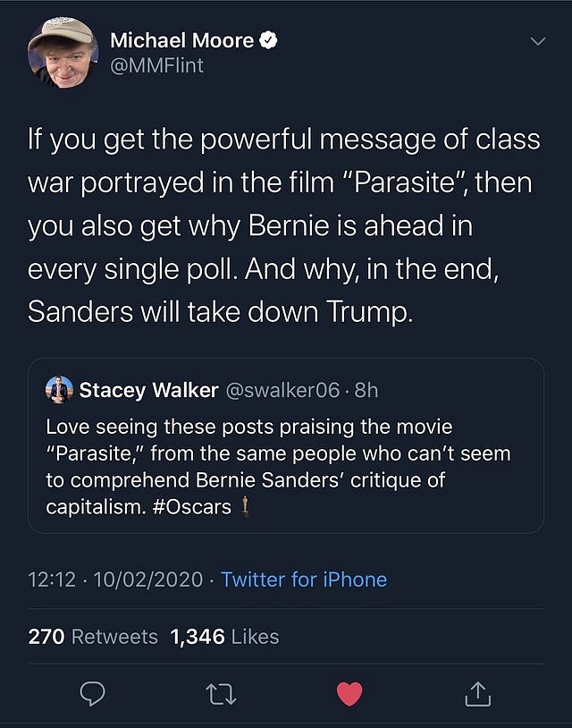The image size is (572, 728).
Task: Tap Michael Moore's profile picture
Action: click(x=63, y=55)
